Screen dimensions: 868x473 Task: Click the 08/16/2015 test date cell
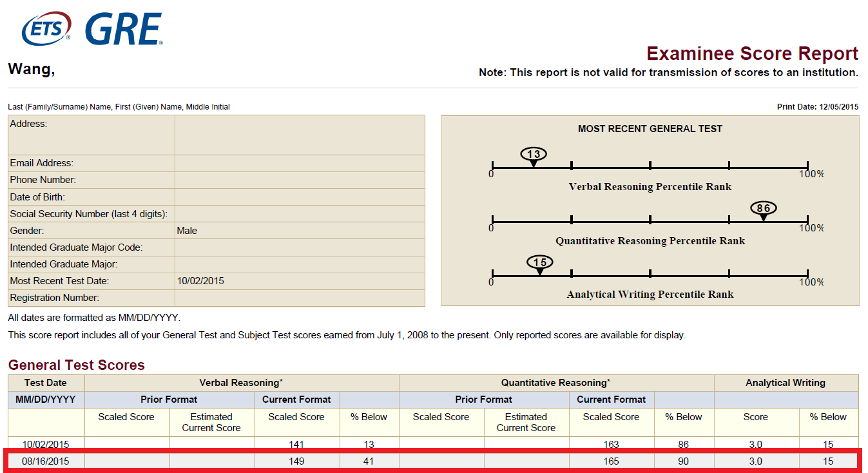46,461
